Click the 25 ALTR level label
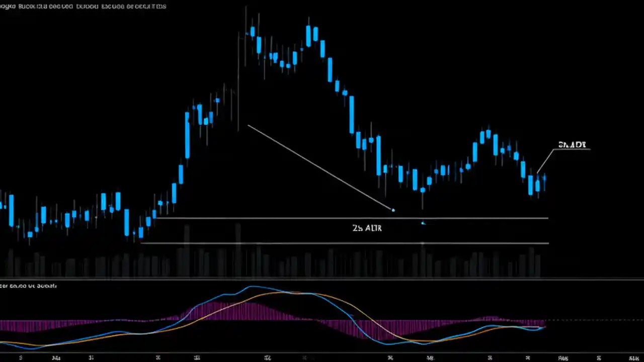The height and width of the screenshot is (362, 644). [x=367, y=228]
